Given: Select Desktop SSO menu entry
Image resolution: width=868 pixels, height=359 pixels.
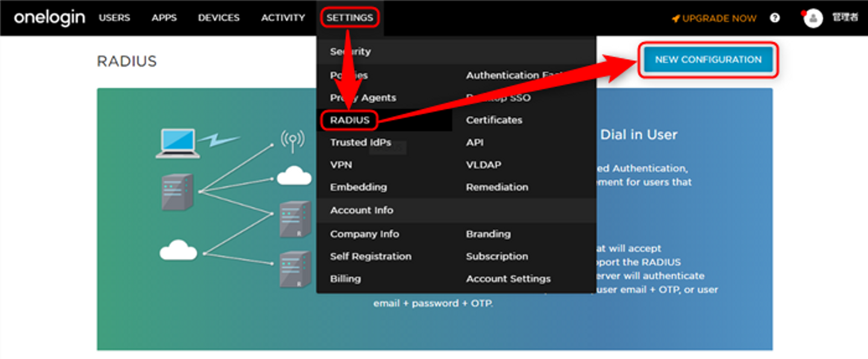Looking at the screenshot, I should coord(498,98).
